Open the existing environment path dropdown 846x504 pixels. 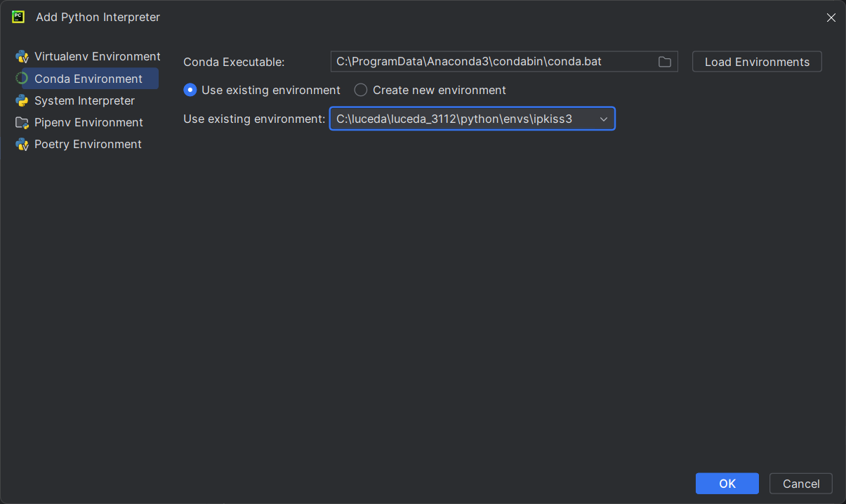(463, 119)
